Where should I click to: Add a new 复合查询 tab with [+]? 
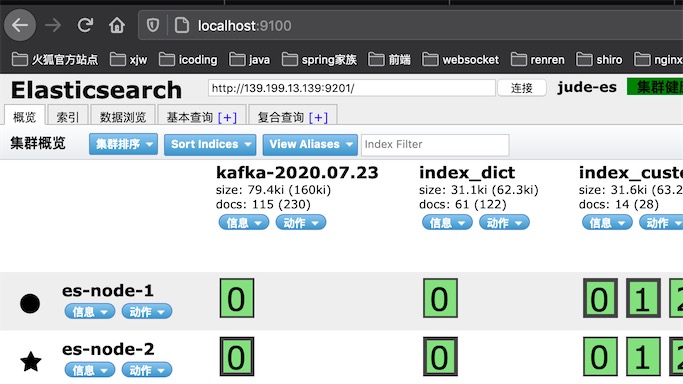point(318,117)
